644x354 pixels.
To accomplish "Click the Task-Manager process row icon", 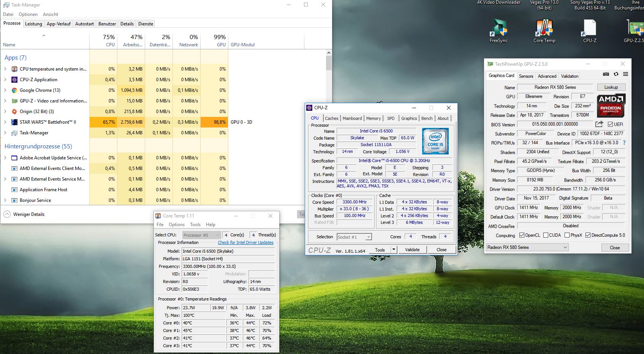I will tap(14, 133).
